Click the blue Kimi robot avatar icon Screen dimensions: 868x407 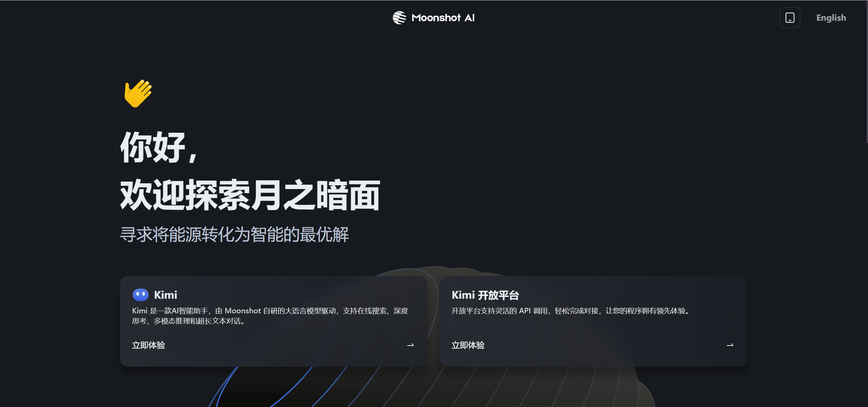tap(141, 295)
